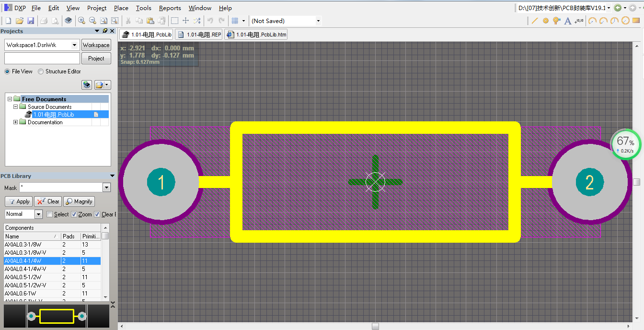Click the Paste clipboard icon
Screen dimensions: 644x330
pos(150,21)
